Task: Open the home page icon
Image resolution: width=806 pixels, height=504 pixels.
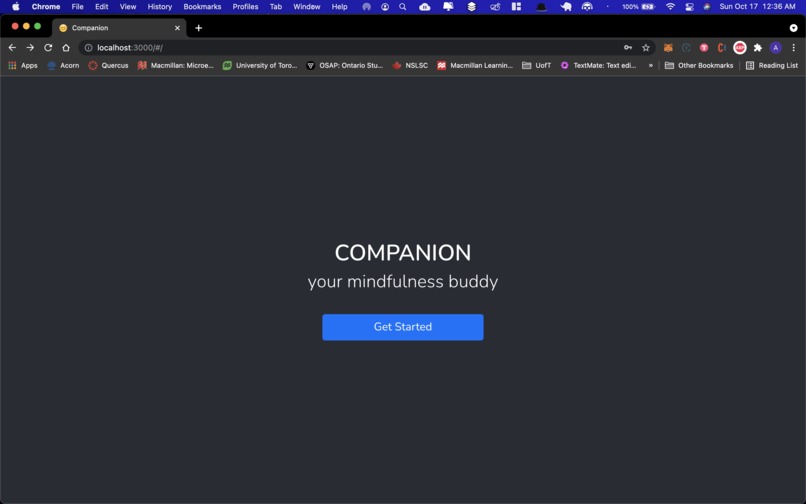Action: point(66,48)
